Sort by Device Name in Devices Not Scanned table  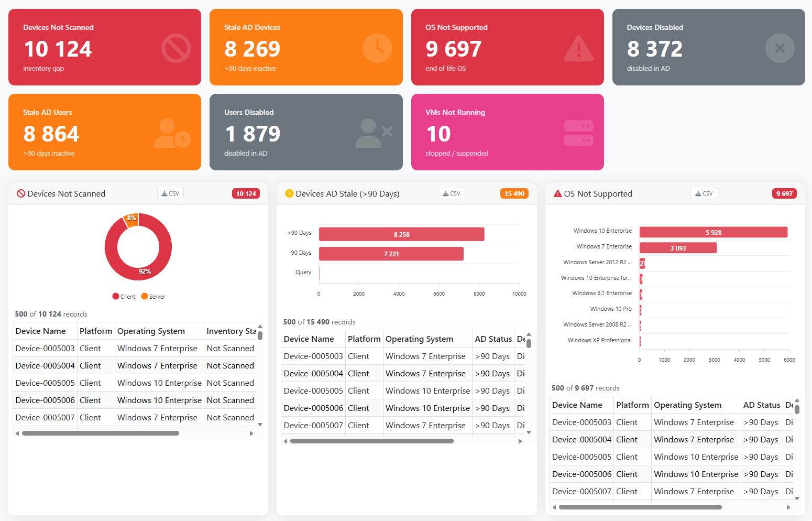tap(45, 331)
